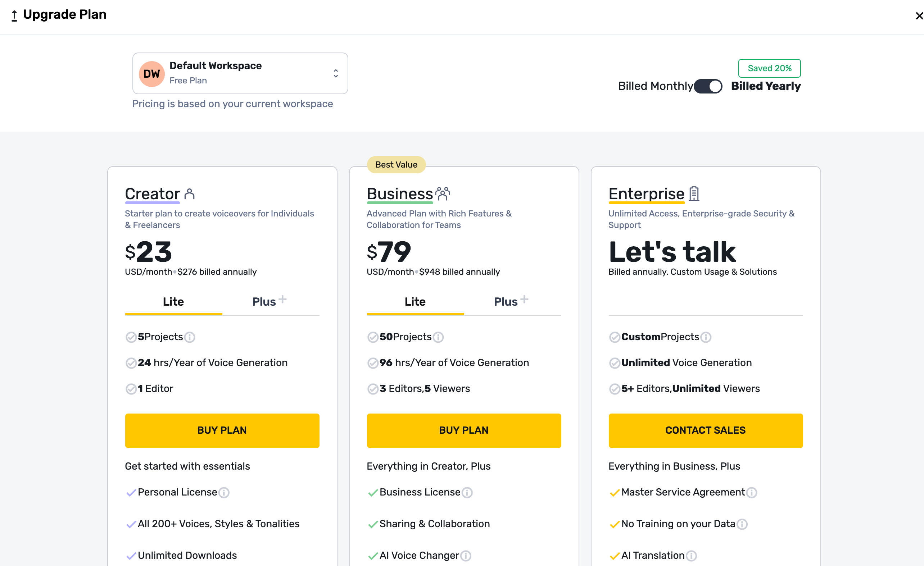This screenshot has width=924, height=566.
Task: Select the Business Lite tab
Action: click(x=415, y=302)
